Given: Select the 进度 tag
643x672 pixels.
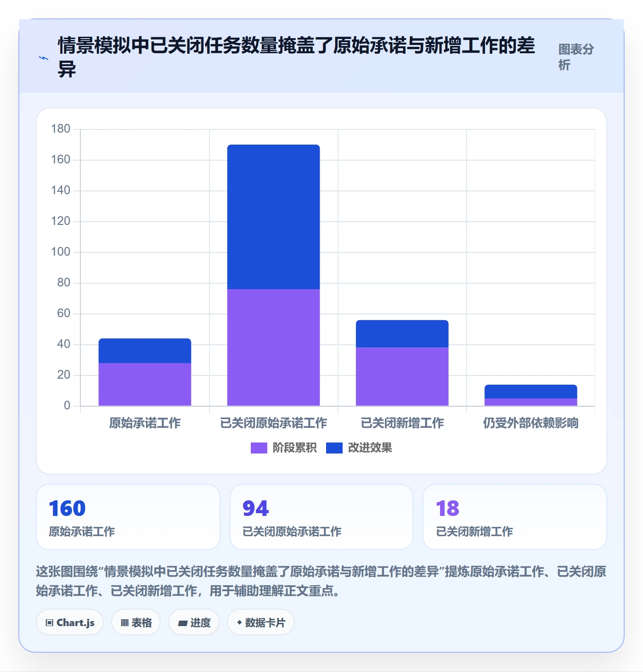Looking at the screenshot, I should 194,622.
